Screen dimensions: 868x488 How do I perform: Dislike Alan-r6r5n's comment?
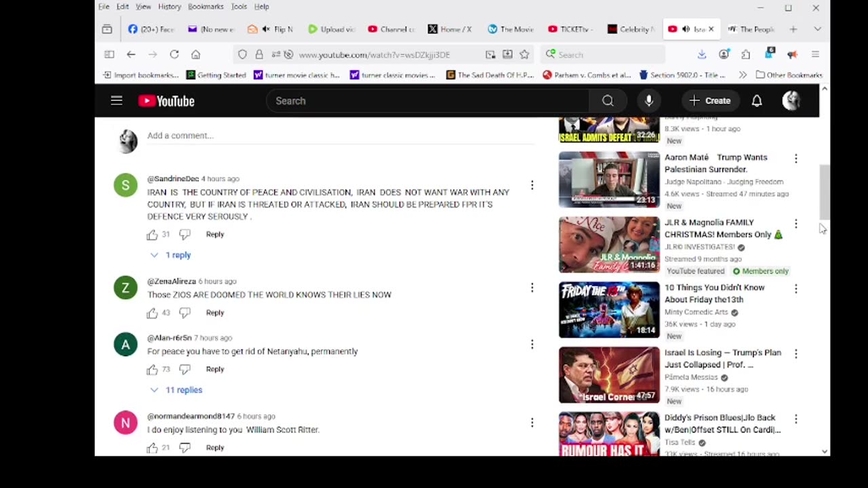tap(184, 369)
